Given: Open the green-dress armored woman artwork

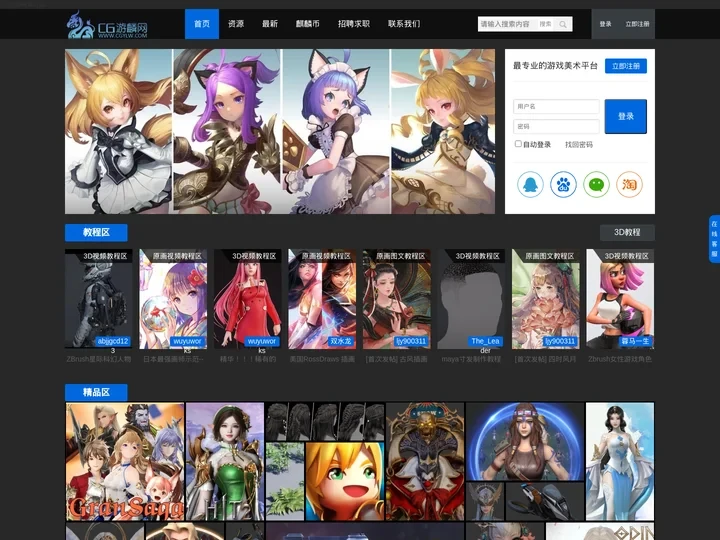Looking at the screenshot, I should click(225, 461).
